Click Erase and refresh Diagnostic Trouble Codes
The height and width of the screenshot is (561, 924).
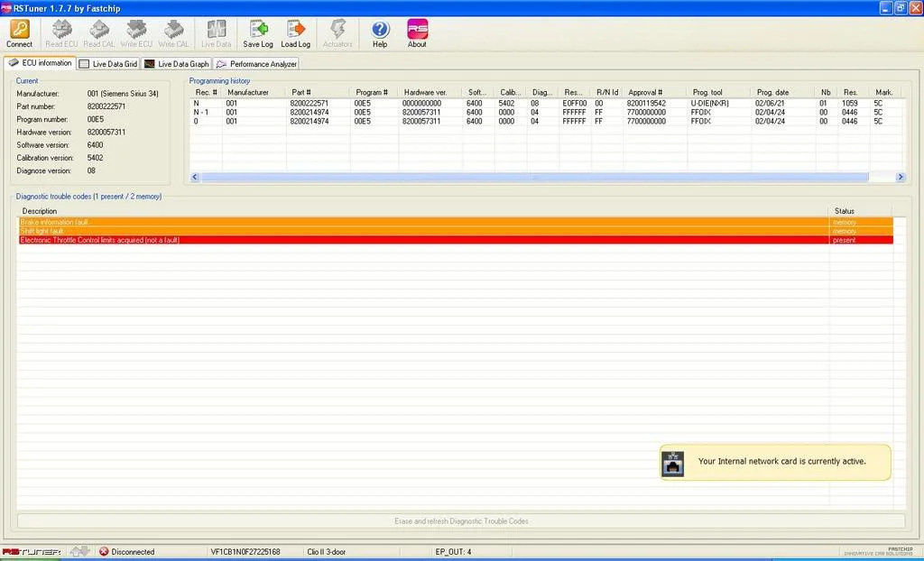click(461, 521)
